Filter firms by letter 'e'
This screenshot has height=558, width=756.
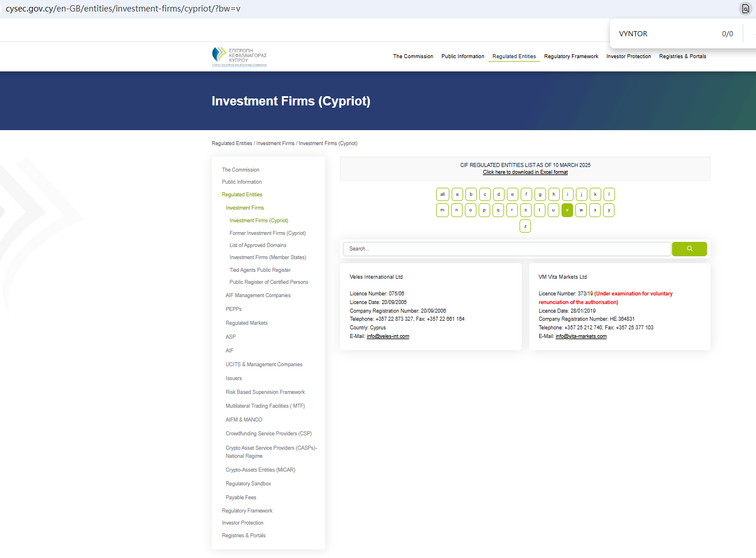[513, 195]
